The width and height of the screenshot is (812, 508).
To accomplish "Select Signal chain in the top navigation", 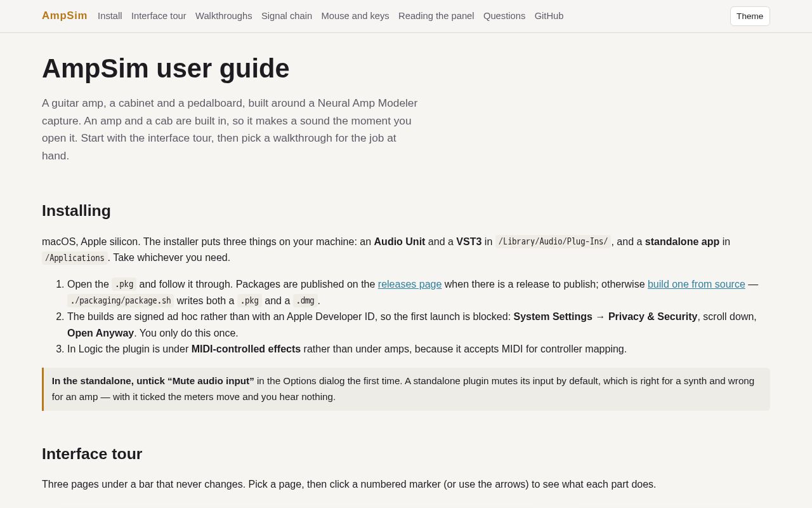I will (x=287, y=16).
